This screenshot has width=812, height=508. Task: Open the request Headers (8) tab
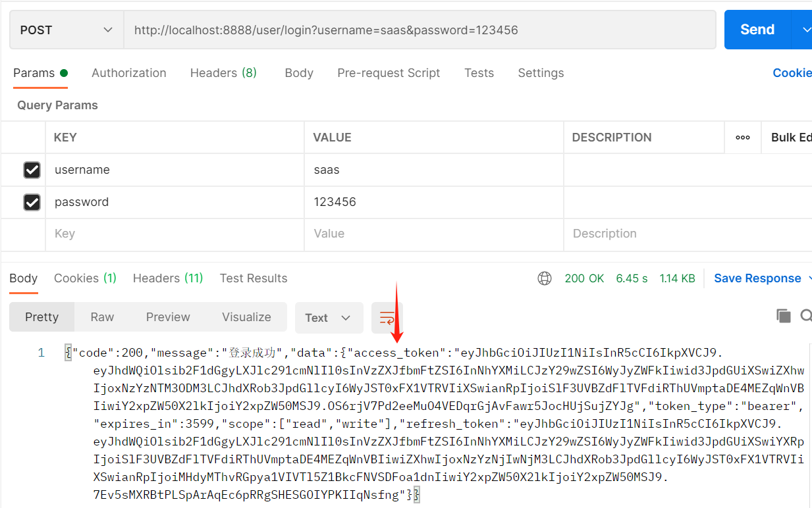[223, 73]
